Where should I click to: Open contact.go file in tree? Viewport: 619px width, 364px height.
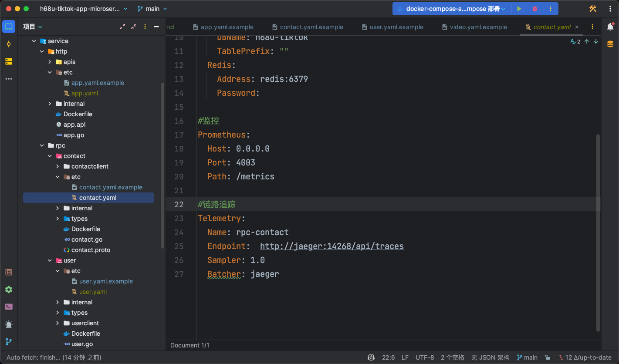pyautogui.click(x=87, y=239)
